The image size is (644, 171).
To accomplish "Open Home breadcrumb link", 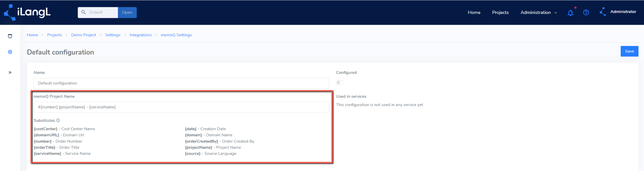I will coord(32,35).
